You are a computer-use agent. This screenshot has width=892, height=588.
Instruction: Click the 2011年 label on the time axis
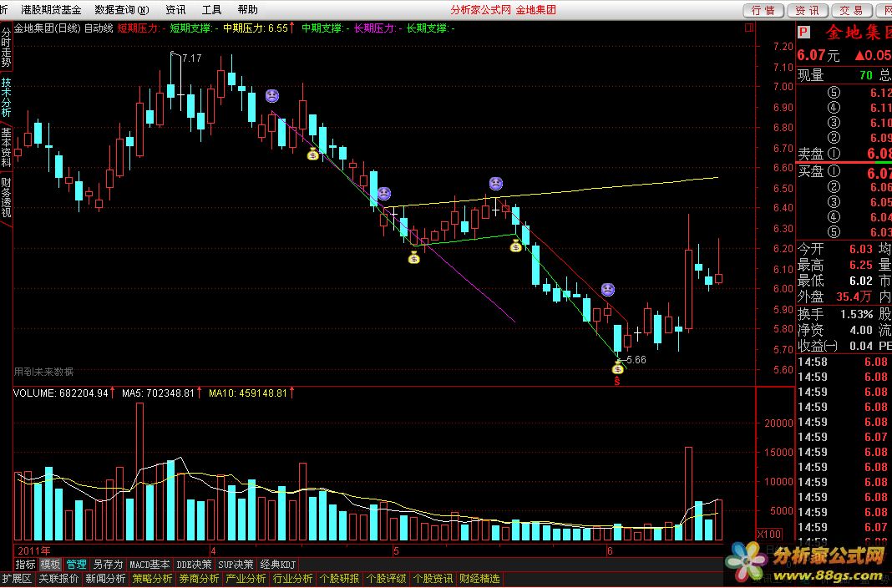(33, 550)
